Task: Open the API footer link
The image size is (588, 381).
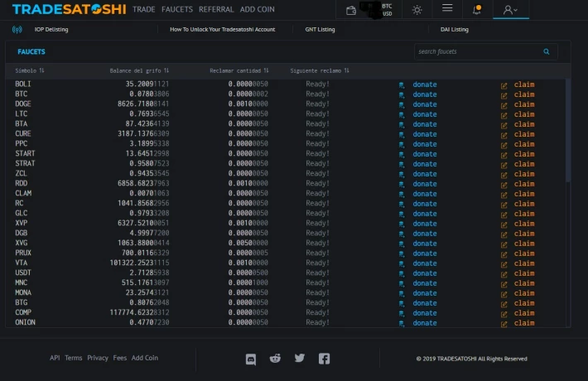Action: [x=55, y=358]
